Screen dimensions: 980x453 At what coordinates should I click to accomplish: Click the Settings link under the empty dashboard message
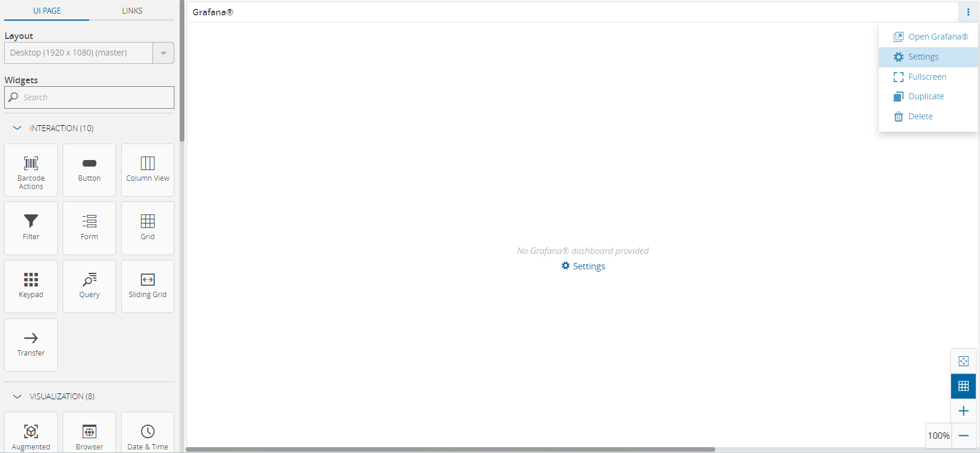pos(583,266)
